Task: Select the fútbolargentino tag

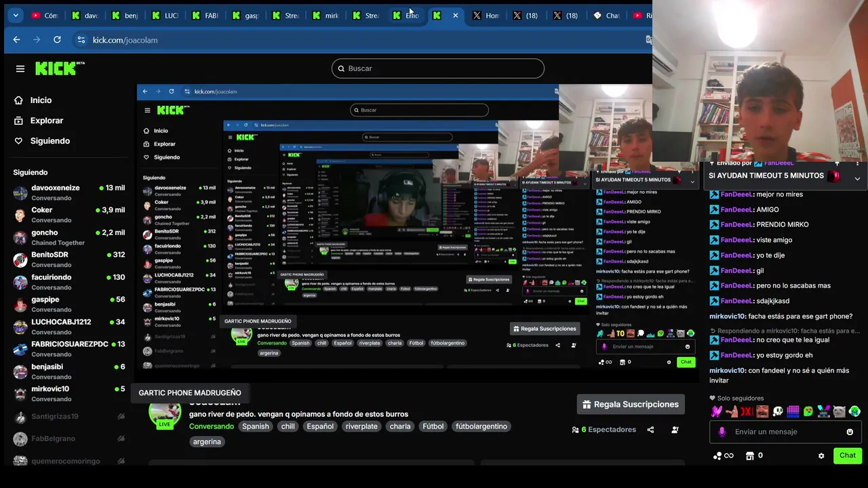Action: (481, 426)
